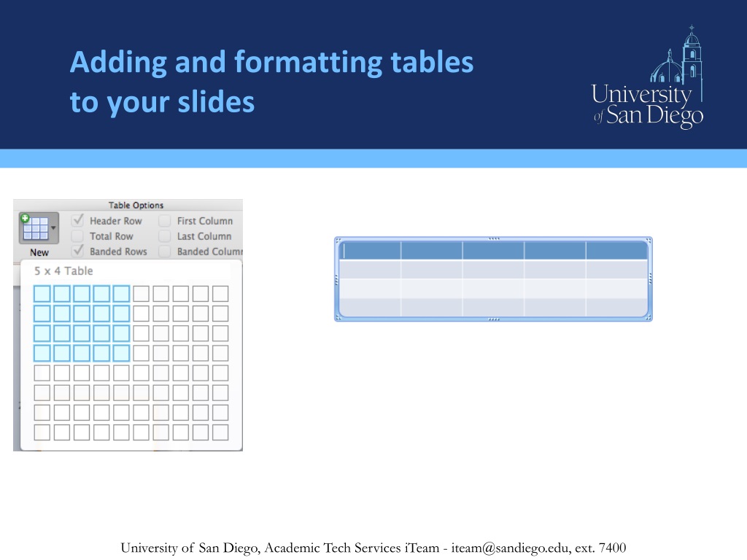The image size is (747, 560).
Task: Click the table's left-edge resize handle
Action: click(336, 279)
